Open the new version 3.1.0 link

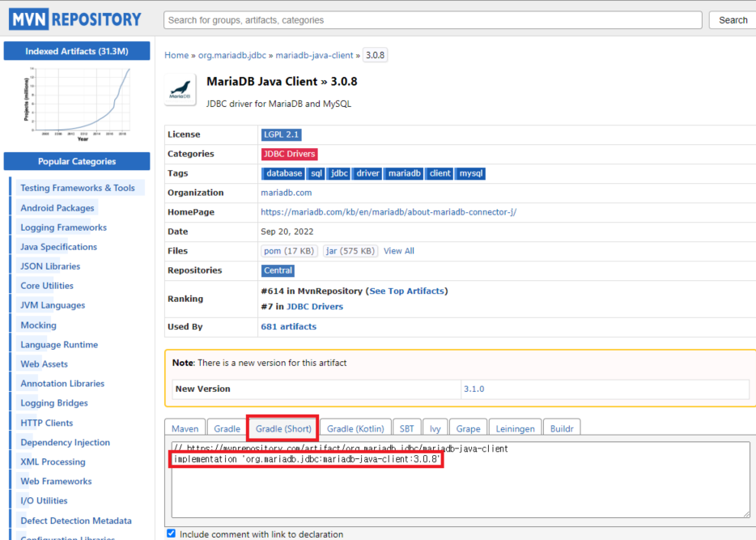(x=474, y=389)
